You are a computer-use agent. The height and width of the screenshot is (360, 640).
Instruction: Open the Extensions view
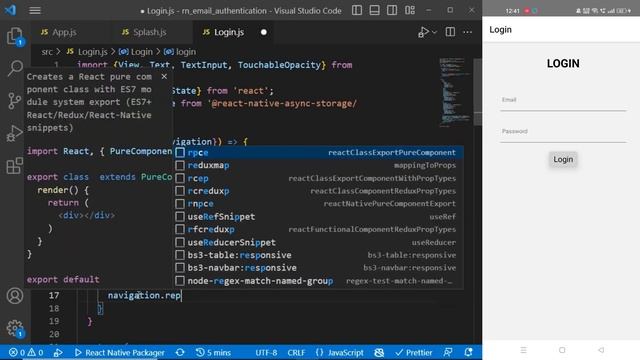15,165
